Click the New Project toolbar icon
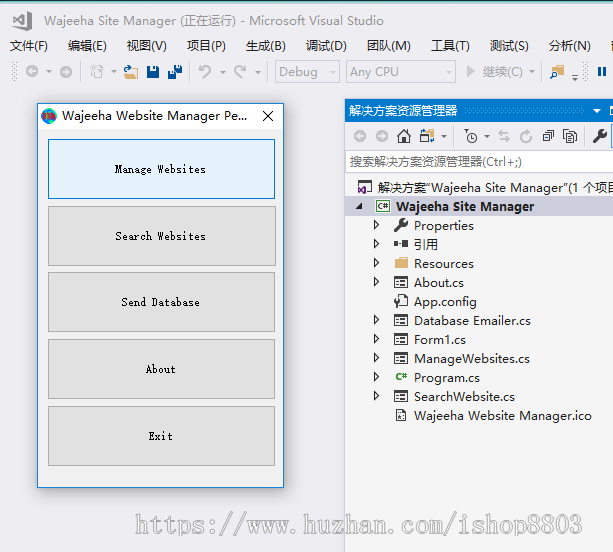This screenshot has height=552, width=613. [x=97, y=72]
